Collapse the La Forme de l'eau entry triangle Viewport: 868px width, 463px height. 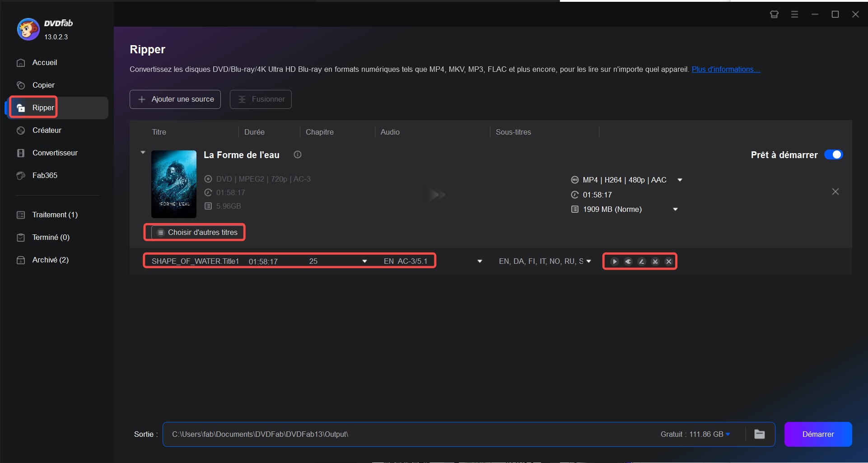pyautogui.click(x=143, y=153)
